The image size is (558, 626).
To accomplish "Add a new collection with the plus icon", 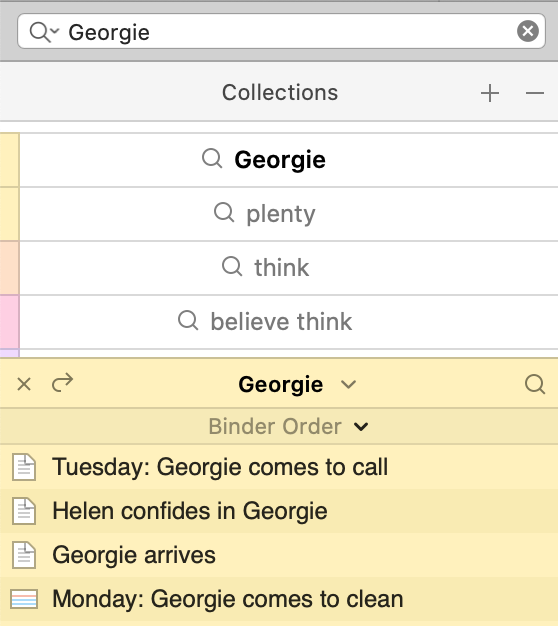I will [x=490, y=93].
